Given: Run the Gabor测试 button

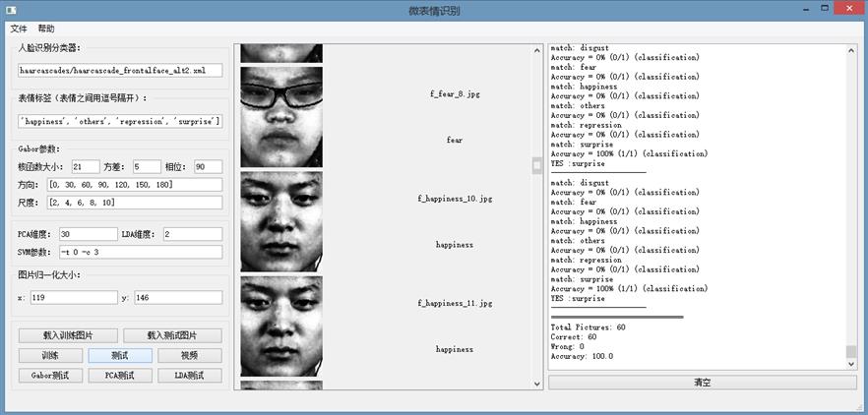Looking at the screenshot, I should pyautogui.click(x=51, y=375).
